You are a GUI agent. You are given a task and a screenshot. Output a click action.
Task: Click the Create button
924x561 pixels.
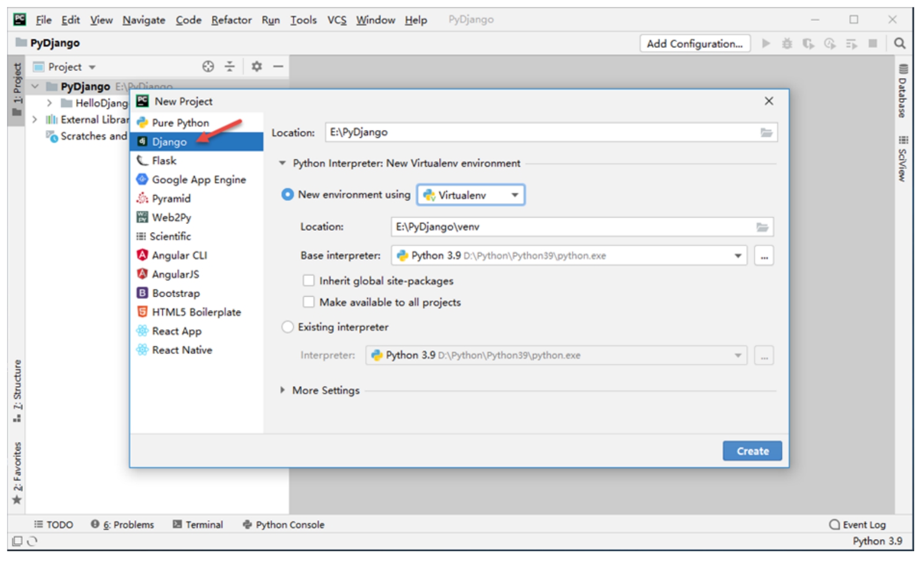pyautogui.click(x=752, y=451)
